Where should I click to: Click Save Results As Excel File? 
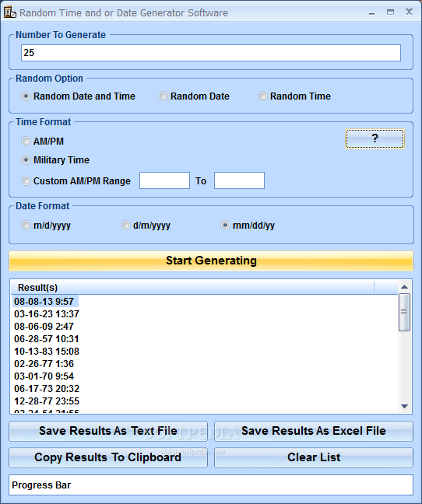[x=314, y=431]
